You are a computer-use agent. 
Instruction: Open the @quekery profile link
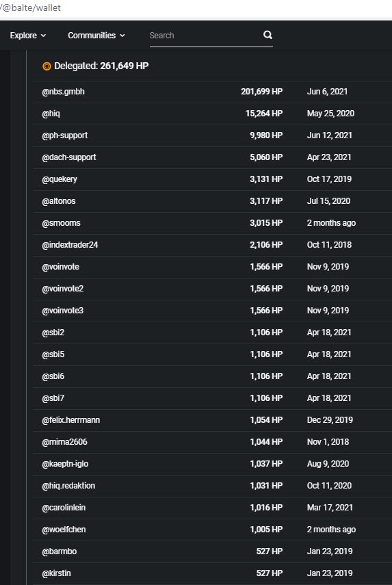(60, 179)
